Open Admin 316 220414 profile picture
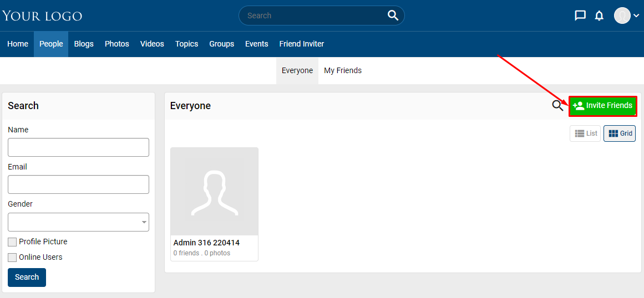This screenshot has height=298, width=644. point(215,192)
